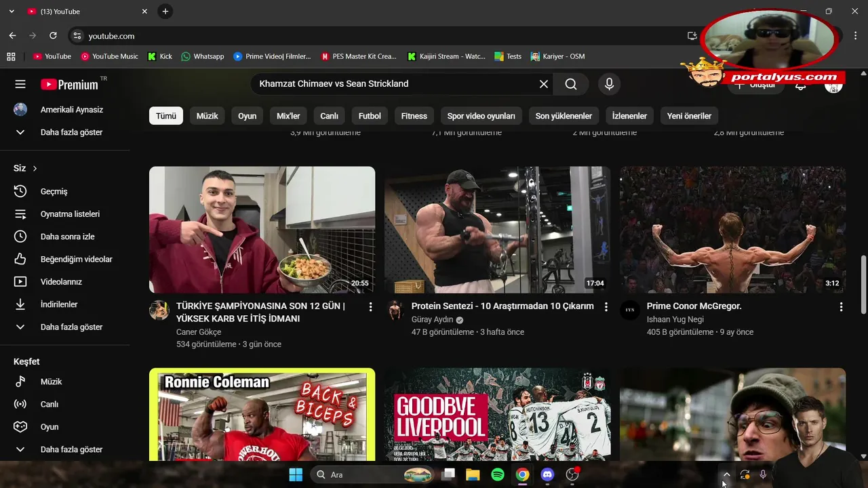Screen dimensions: 868x488
Task: Click Güray Aydın channel name
Action: pyautogui.click(x=432, y=320)
